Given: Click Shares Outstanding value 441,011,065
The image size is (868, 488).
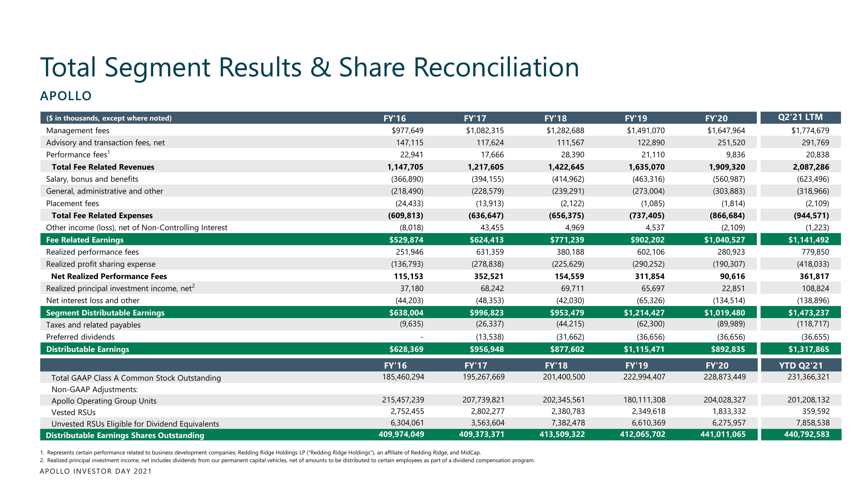Looking at the screenshot, I should (723, 434).
